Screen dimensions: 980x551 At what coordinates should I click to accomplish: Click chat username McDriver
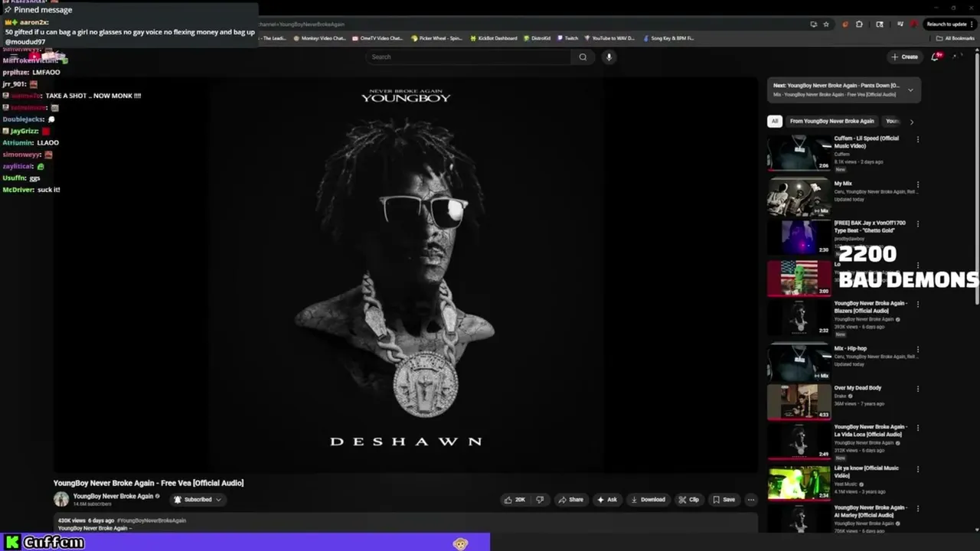tap(18, 190)
